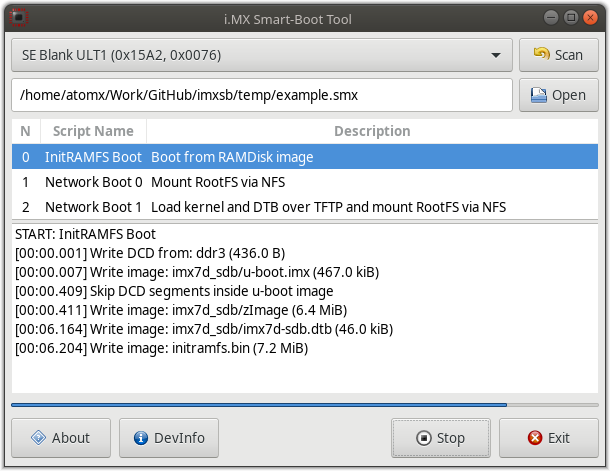The image size is (610, 471).
Task: Click log line 'Write DCD from: ddr3'
Action: (150, 253)
